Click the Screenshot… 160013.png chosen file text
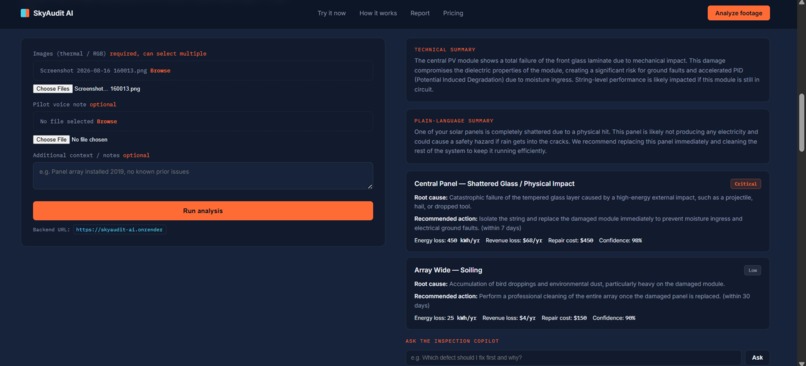This screenshot has height=366, width=806. tap(107, 89)
